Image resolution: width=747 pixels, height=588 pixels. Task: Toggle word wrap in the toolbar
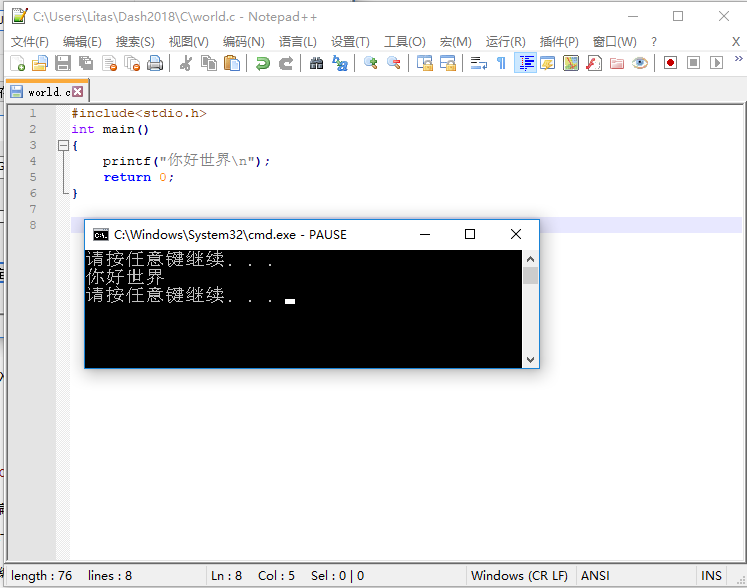478,63
